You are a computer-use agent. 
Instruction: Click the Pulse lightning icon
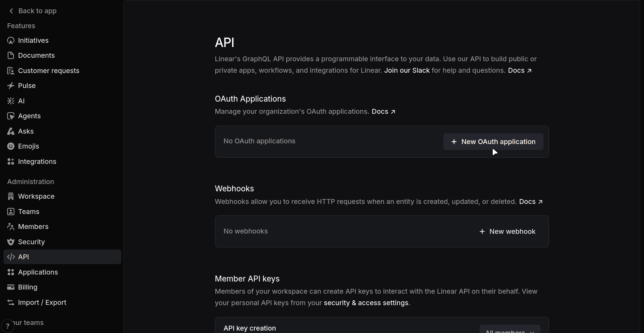(11, 86)
